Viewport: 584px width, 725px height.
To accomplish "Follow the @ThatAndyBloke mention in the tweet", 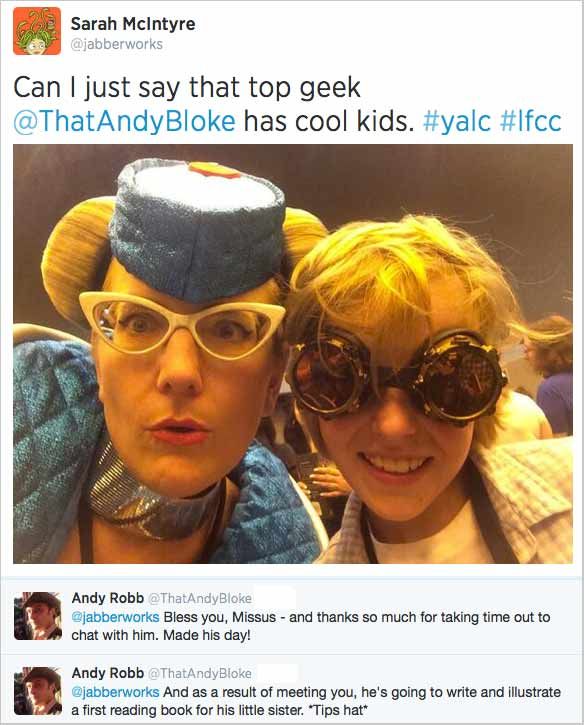I will point(124,121).
